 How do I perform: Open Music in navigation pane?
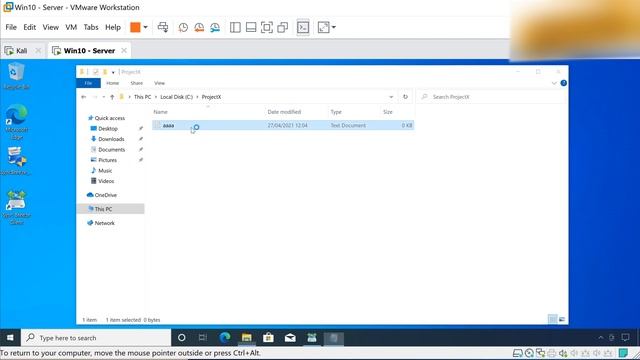(105, 171)
